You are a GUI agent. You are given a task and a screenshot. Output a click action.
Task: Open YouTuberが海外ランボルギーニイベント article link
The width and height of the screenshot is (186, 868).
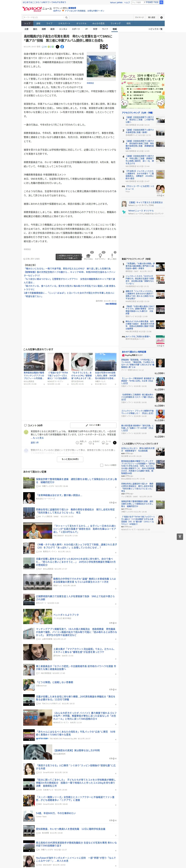pyautogui.click(x=76, y=859)
